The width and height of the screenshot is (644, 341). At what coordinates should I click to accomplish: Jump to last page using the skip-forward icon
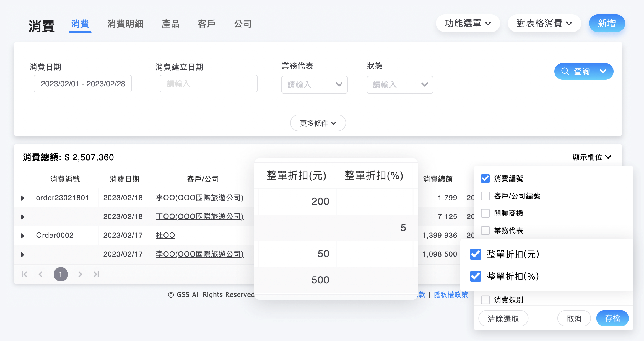(x=97, y=274)
